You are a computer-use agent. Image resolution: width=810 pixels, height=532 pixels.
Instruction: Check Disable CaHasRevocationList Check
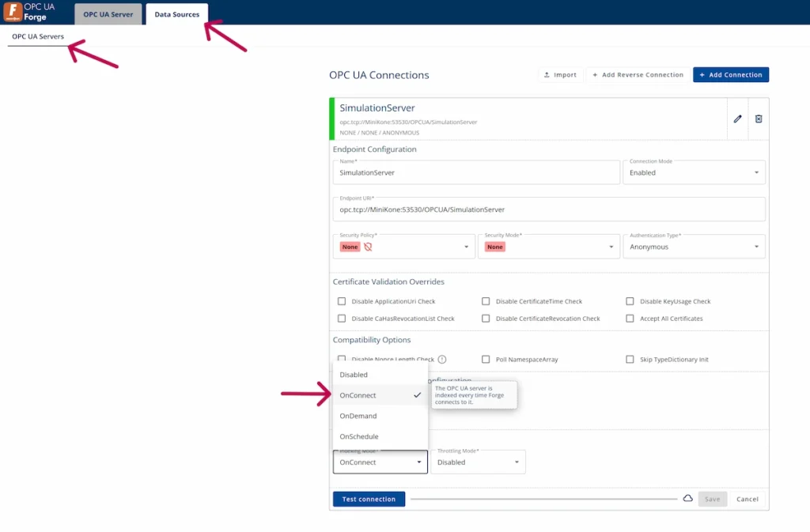(x=342, y=319)
